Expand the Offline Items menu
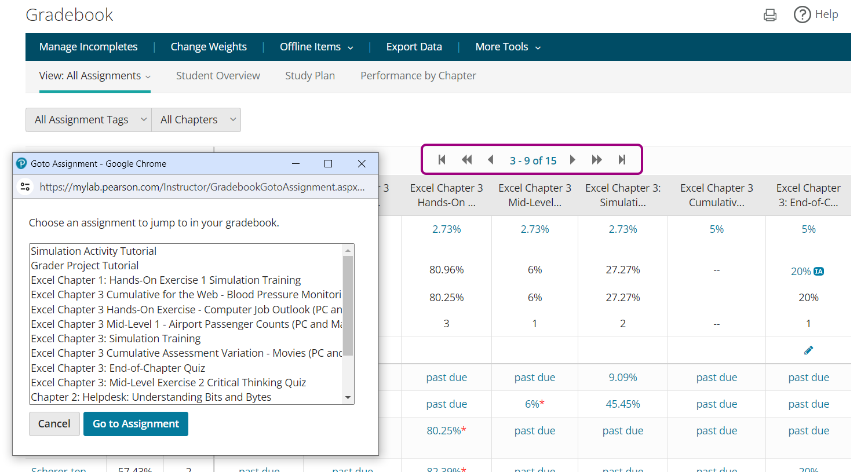 pos(316,47)
